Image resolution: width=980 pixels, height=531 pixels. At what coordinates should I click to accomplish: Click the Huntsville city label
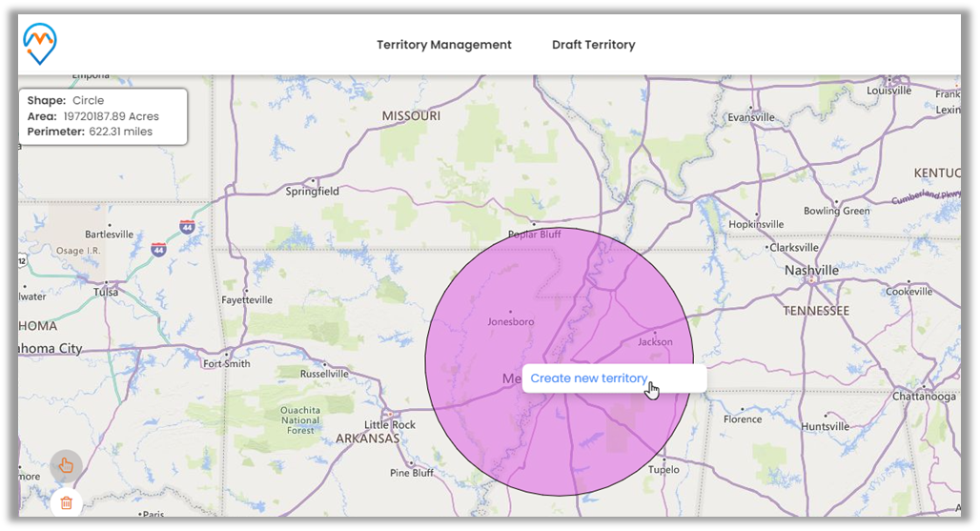825,427
